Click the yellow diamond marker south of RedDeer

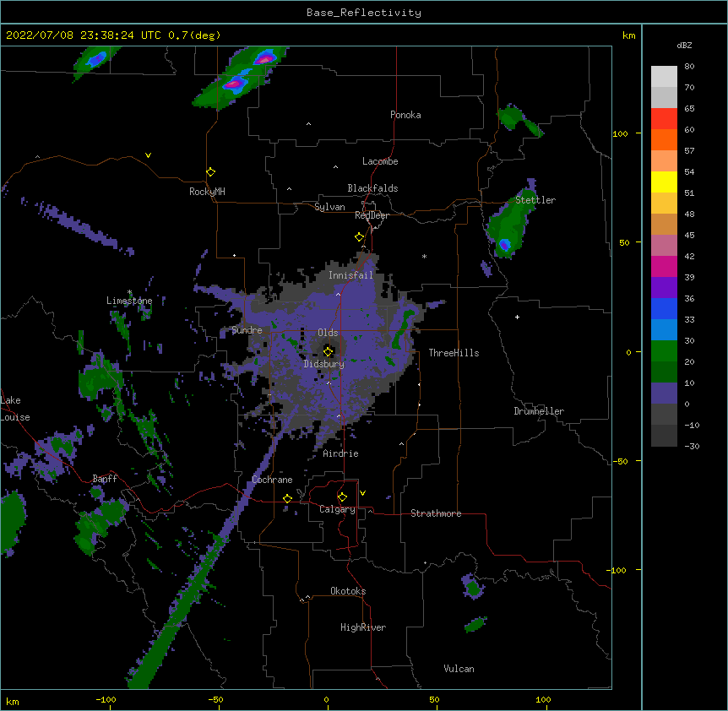coord(359,237)
